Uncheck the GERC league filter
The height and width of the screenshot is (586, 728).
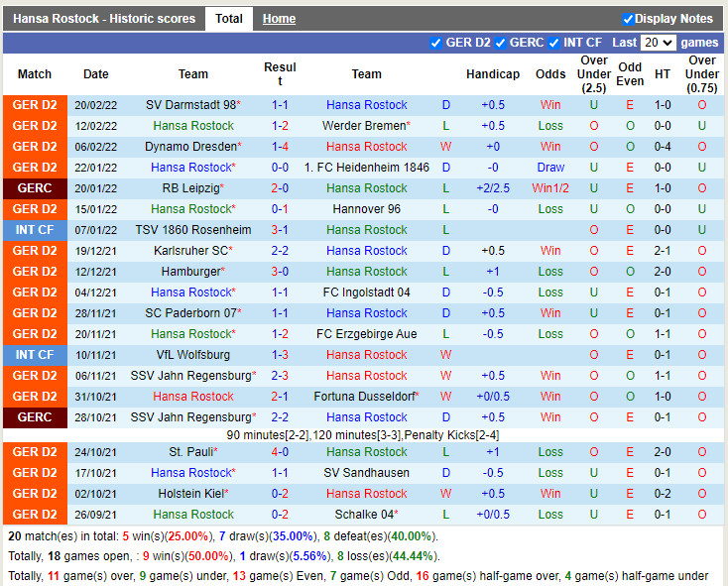click(500, 44)
